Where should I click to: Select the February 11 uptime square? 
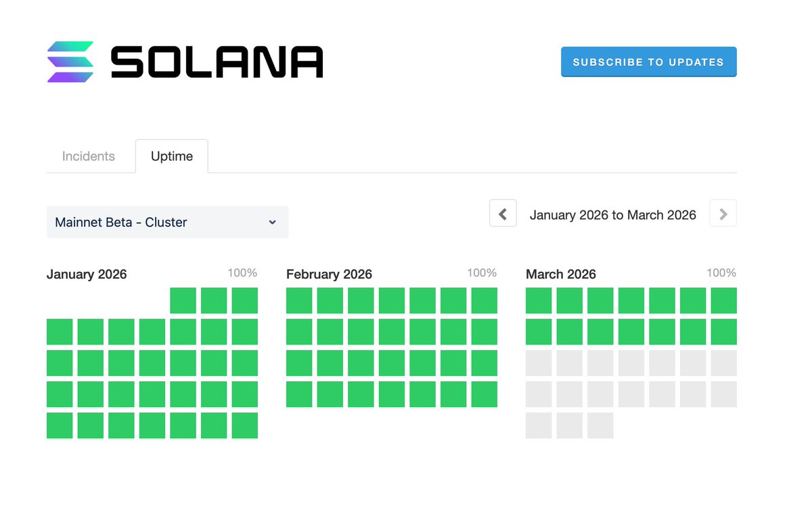point(392,332)
